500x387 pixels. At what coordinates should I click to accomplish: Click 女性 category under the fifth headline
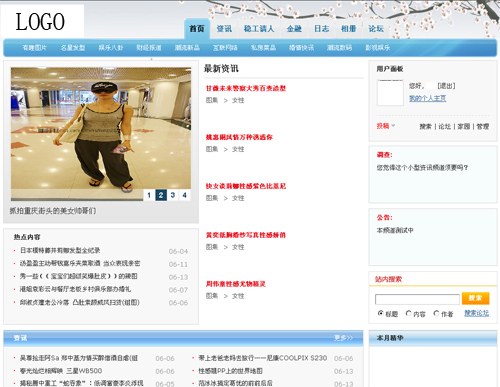coord(238,296)
